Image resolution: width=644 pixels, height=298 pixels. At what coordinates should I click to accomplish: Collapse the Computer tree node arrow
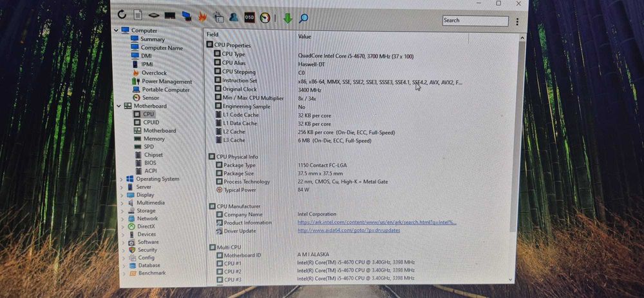tap(116, 30)
